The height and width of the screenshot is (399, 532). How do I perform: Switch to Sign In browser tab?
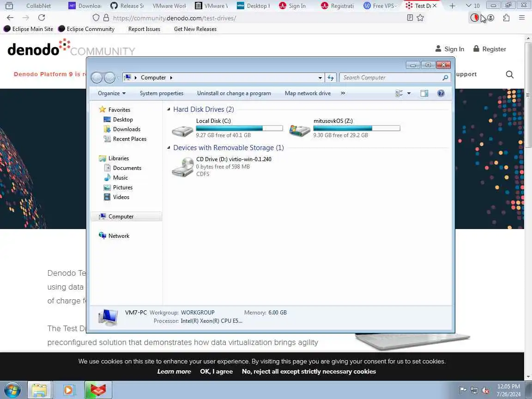(x=292, y=6)
